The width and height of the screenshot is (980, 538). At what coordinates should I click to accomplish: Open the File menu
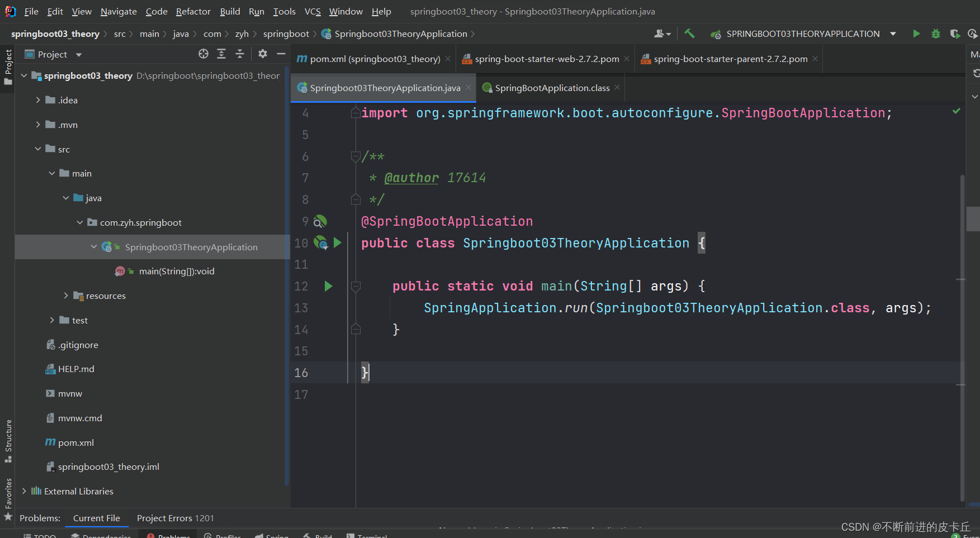click(x=31, y=11)
